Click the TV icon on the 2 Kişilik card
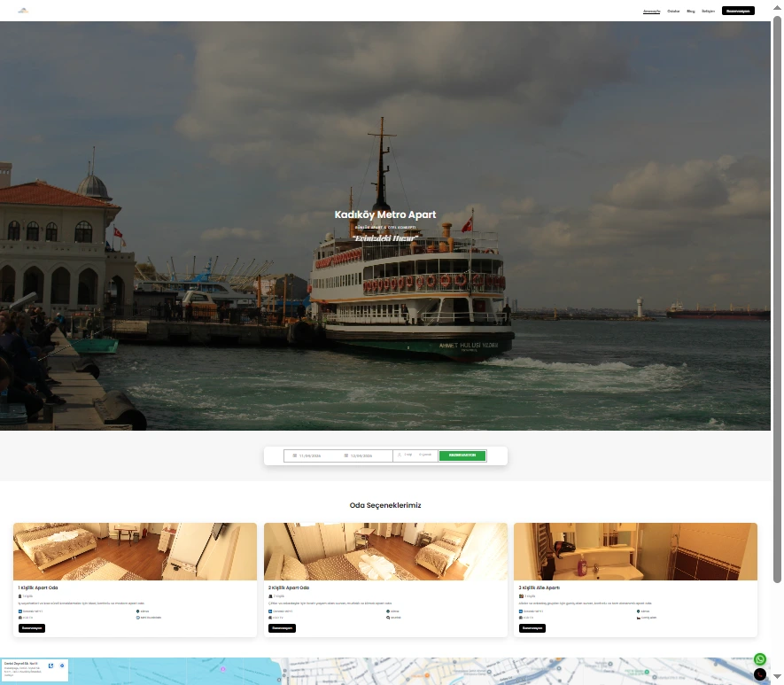The width and height of the screenshot is (784, 685). (270, 618)
